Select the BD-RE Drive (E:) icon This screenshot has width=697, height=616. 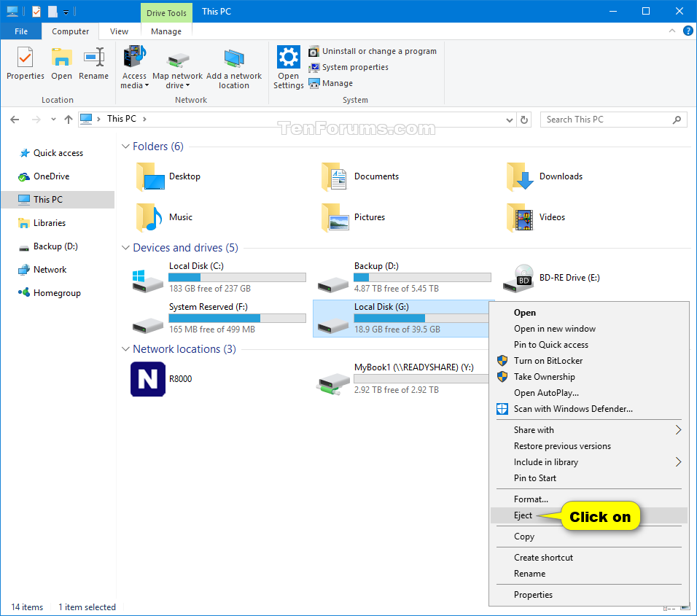[518, 278]
